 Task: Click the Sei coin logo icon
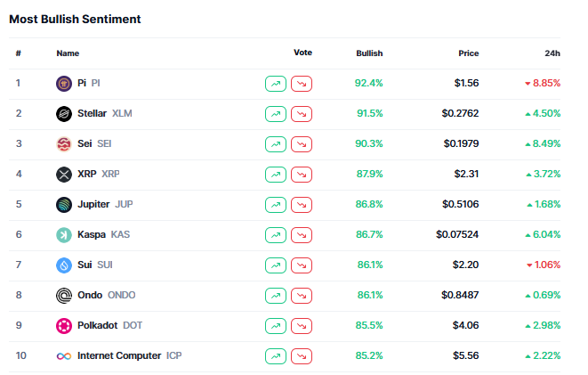64,144
